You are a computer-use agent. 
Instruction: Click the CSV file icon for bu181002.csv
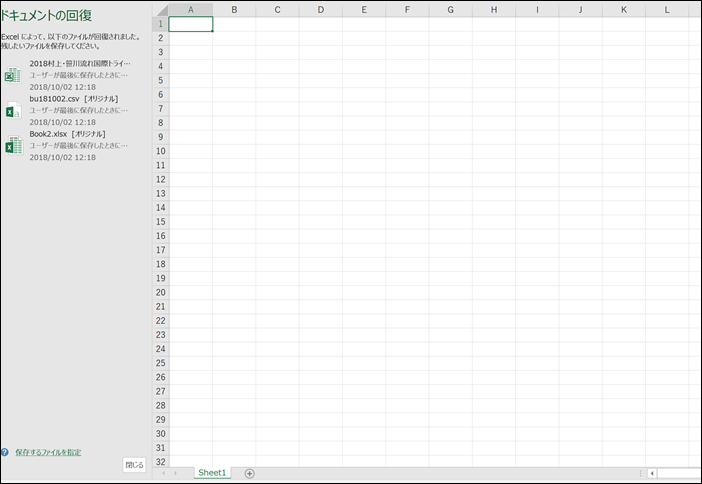(12, 111)
